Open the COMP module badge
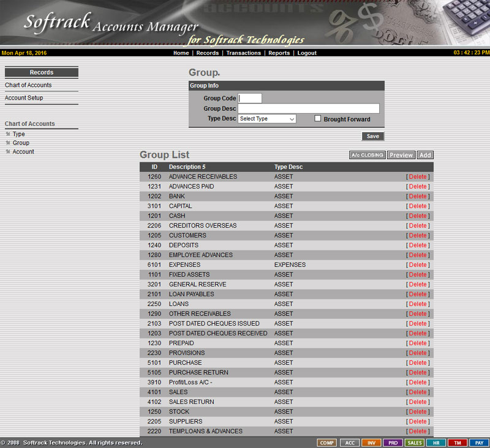 pyautogui.click(x=327, y=442)
